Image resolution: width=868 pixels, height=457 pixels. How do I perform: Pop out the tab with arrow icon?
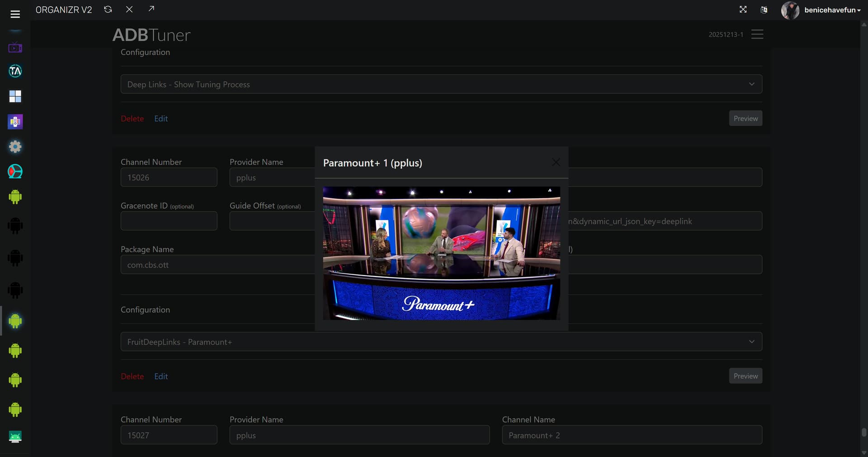(151, 9)
